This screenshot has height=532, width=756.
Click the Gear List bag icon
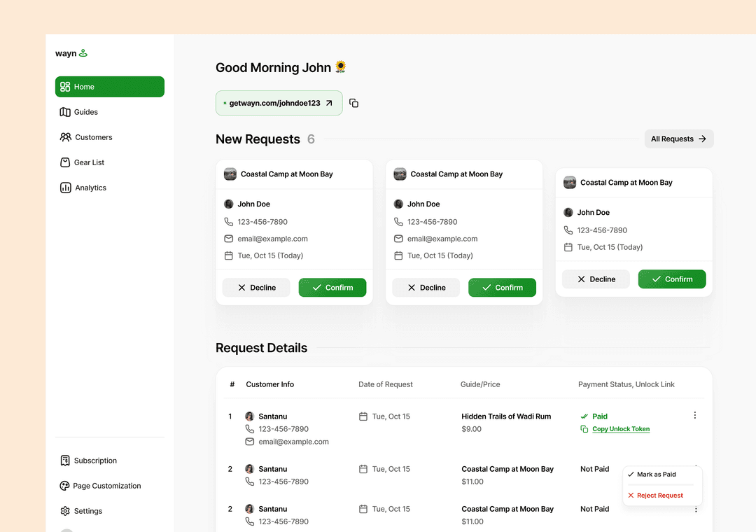(65, 162)
